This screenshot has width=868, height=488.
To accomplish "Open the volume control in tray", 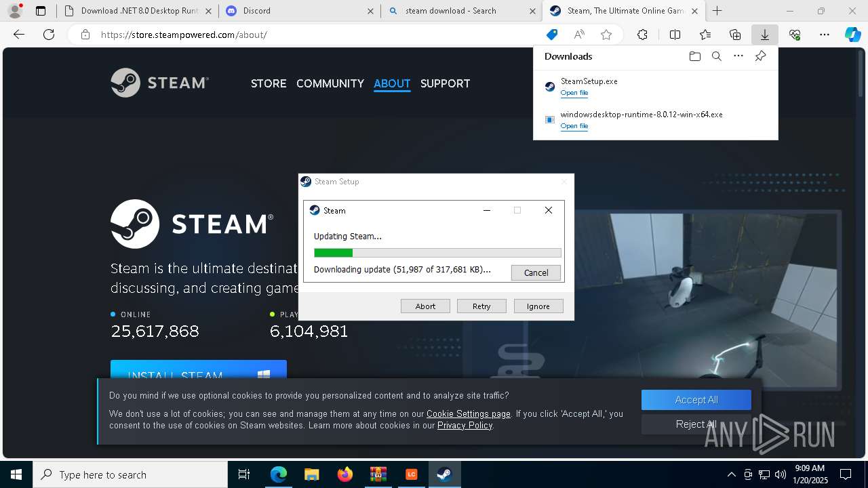I will tap(781, 474).
